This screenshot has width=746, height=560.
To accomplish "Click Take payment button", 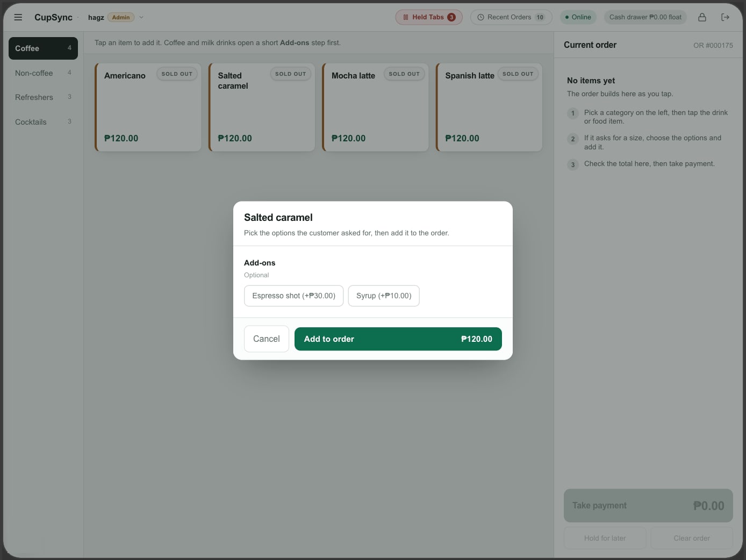I will (x=648, y=506).
